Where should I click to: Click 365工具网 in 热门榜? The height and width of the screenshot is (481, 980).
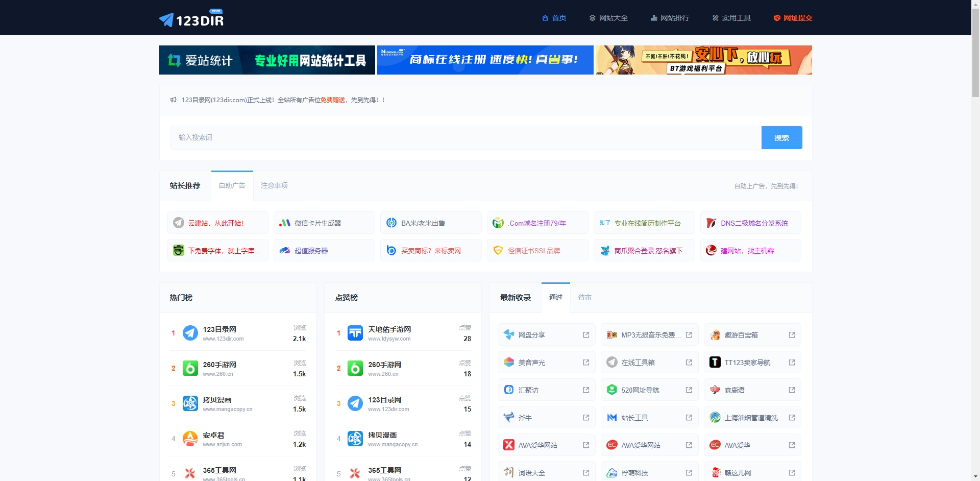[x=219, y=470]
